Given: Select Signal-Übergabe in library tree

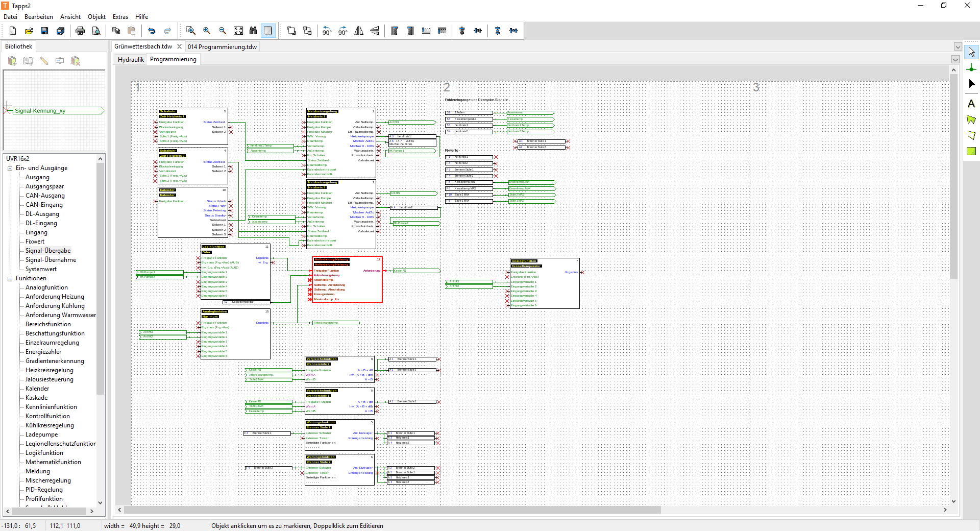Looking at the screenshot, I should [48, 251].
